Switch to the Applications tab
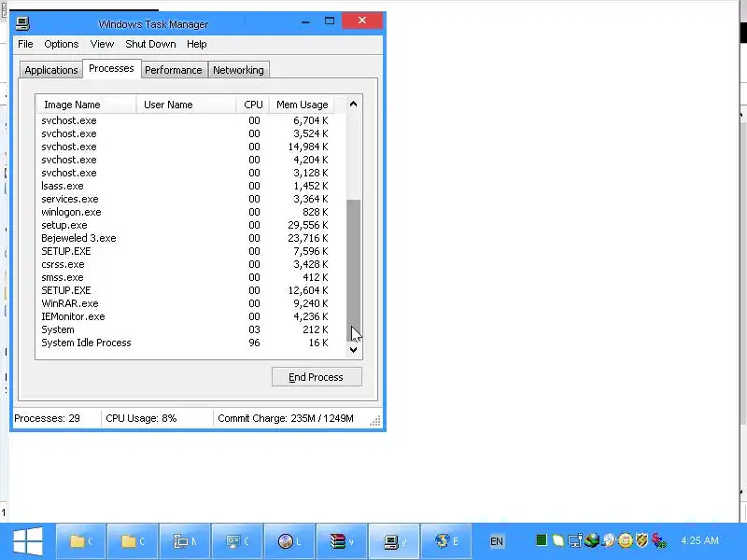The image size is (747, 560). (51, 70)
